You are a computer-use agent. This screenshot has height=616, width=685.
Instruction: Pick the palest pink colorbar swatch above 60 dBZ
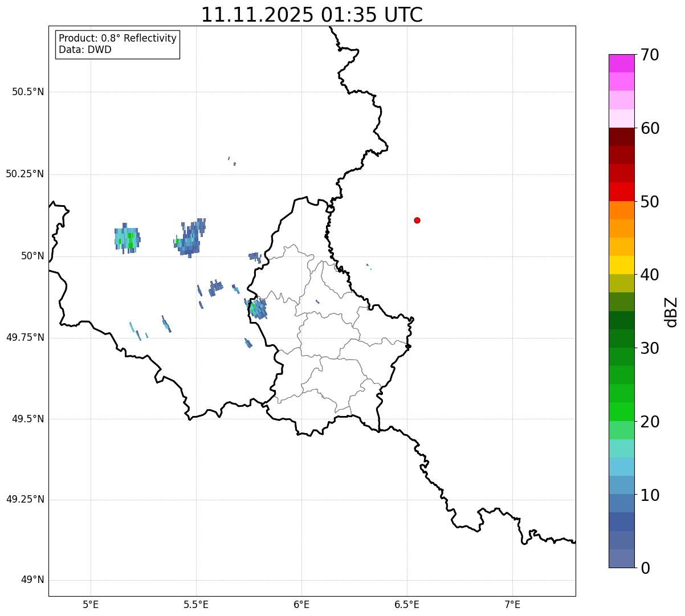click(621, 119)
